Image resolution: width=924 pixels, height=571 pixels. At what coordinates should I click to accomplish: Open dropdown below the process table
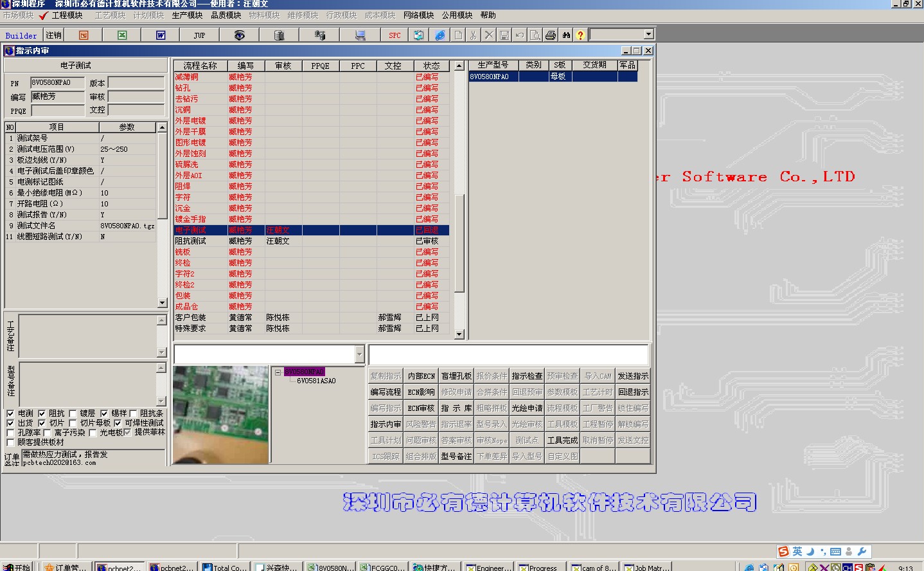359,354
